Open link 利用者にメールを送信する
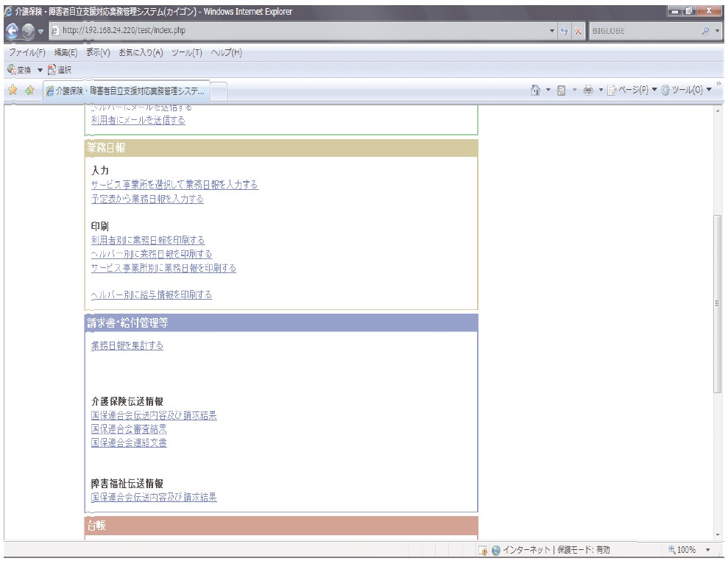 [138, 120]
